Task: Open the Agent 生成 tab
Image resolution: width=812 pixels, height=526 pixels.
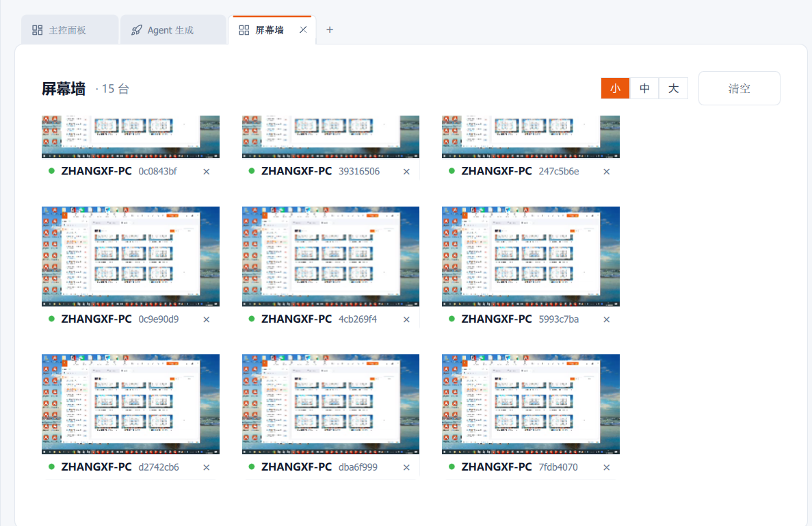Action: pyautogui.click(x=174, y=30)
